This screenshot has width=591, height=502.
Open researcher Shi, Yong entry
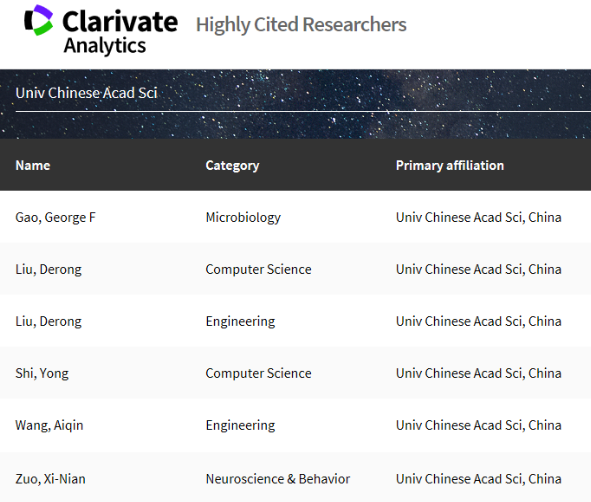point(42,373)
